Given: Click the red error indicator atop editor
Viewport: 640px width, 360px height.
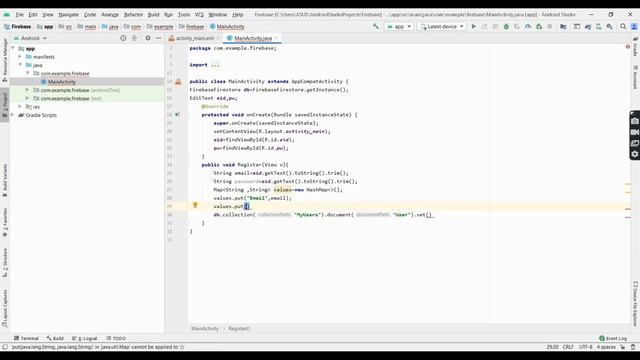Looking at the screenshot, I should click(x=628, y=47).
